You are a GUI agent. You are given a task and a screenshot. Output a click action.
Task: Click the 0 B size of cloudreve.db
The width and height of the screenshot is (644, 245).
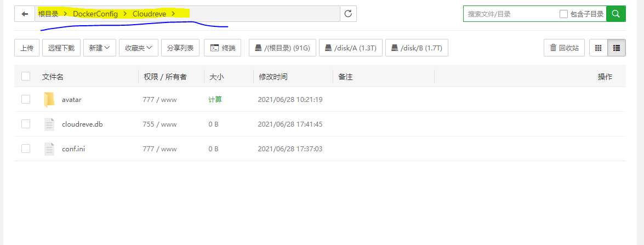coord(213,124)
